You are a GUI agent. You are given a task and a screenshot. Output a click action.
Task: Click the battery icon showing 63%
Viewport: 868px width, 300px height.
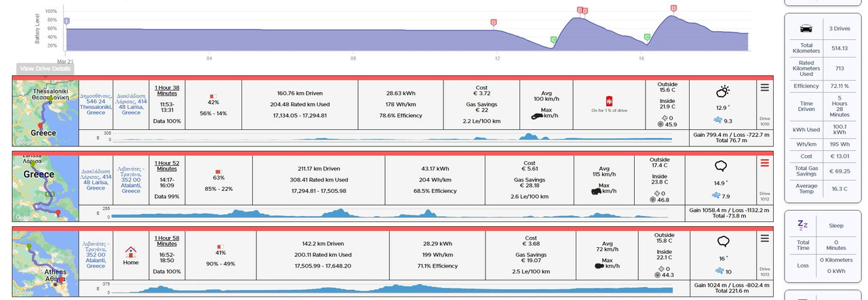218,171
